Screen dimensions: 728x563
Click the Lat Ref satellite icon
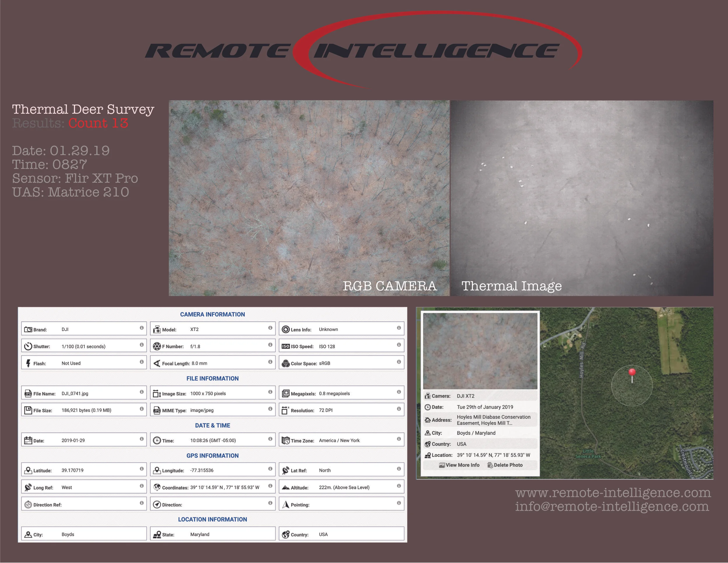coord(286,470)
